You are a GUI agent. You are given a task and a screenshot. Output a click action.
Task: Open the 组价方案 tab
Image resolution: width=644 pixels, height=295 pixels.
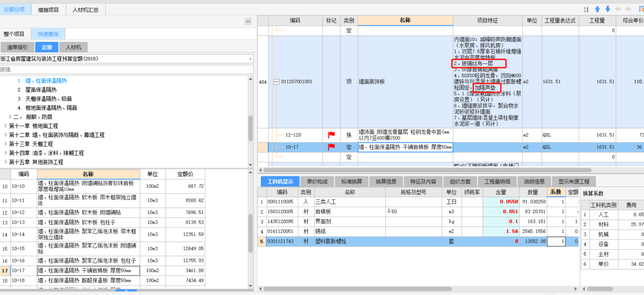click(460, 181)
